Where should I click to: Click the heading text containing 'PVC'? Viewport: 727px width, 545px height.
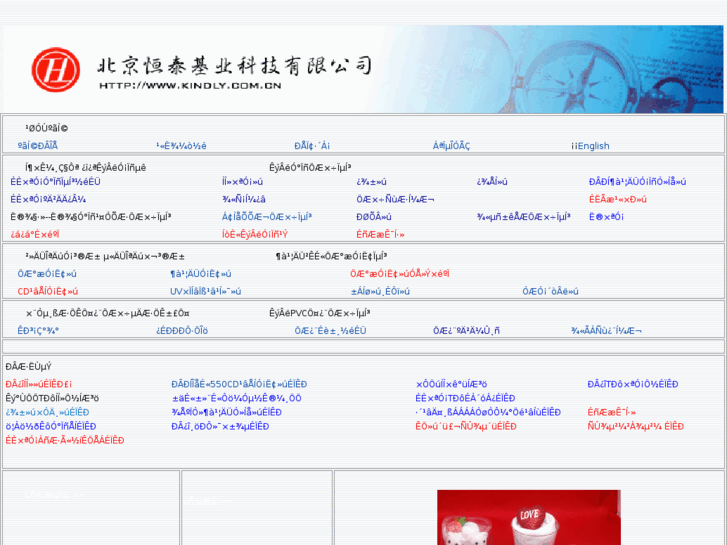pos(319,313)
